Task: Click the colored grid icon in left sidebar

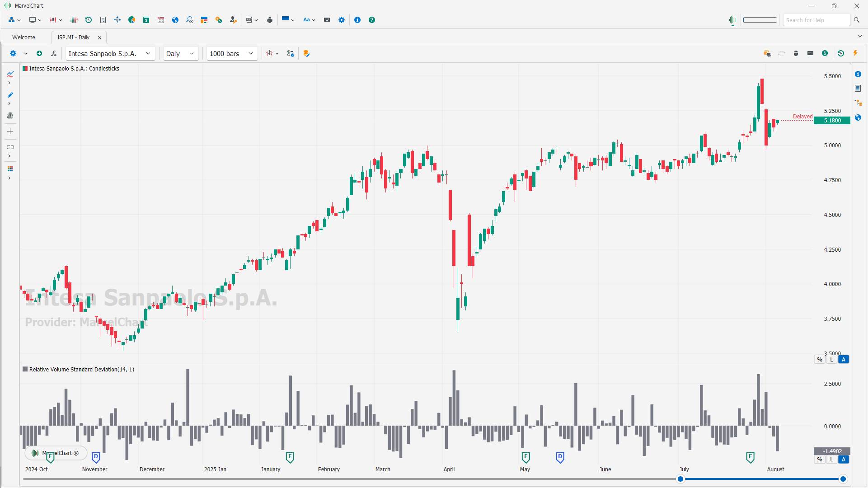Action: [10, 169]
